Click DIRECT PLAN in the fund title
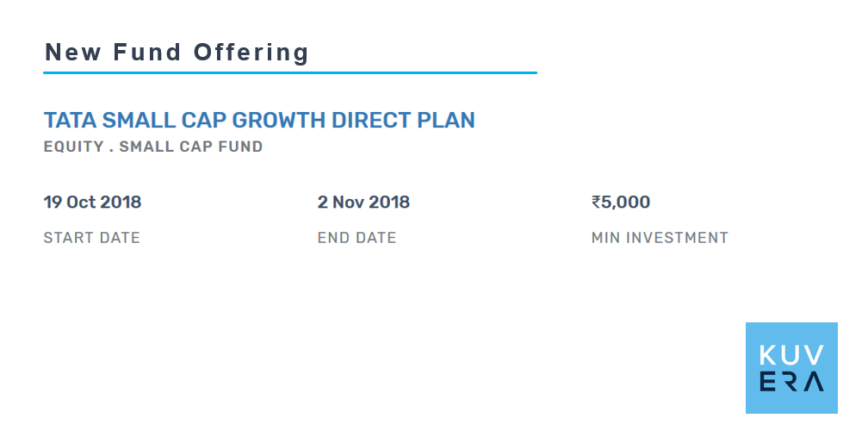Viewport: 868px width, 437px height. 403,120
